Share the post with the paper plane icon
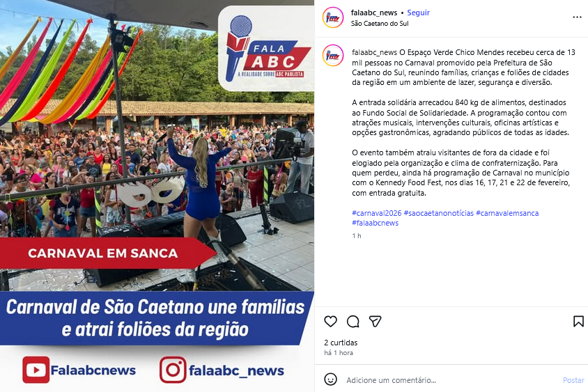This screenshot has width=588, height=392. pos(375,321)
